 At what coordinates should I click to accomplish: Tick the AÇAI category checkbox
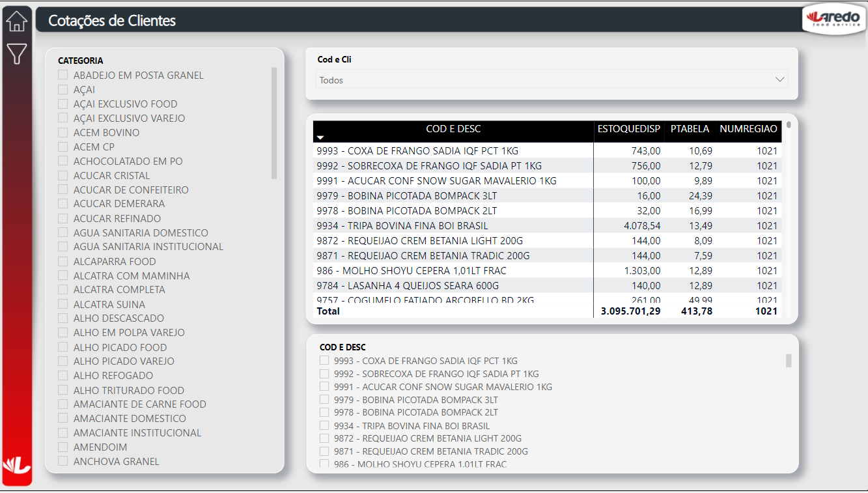coord(63,89)
